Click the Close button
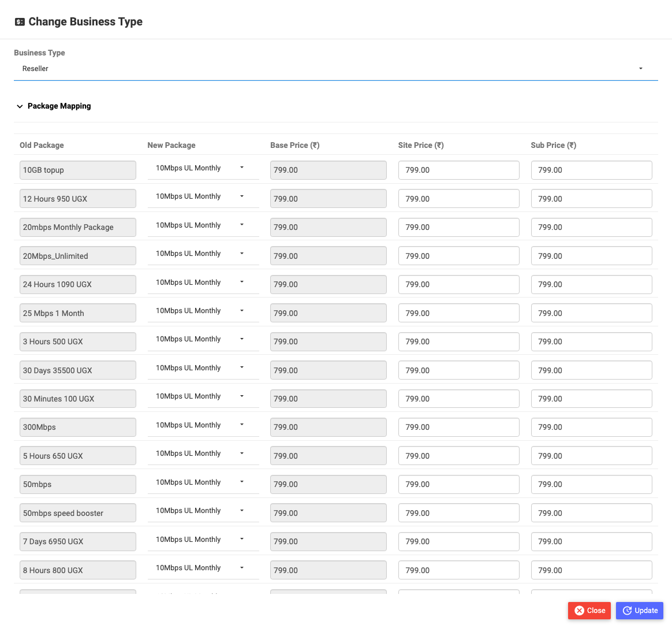 (x=589, y=611)
